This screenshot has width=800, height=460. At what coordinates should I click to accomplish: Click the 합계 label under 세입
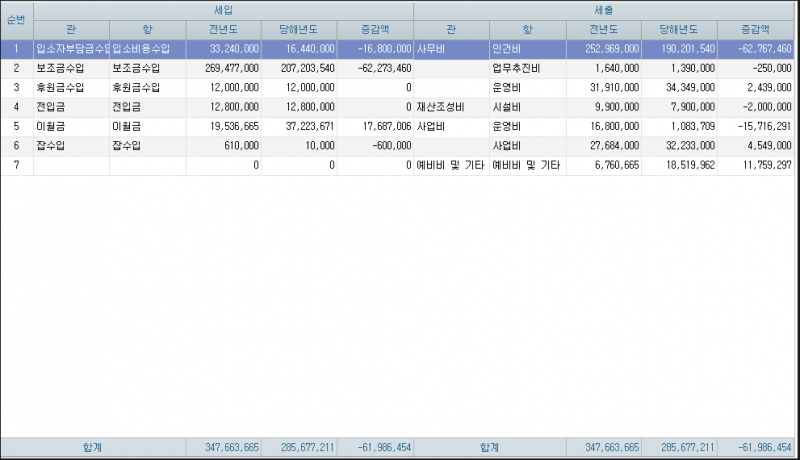click(x=93, y=447)
